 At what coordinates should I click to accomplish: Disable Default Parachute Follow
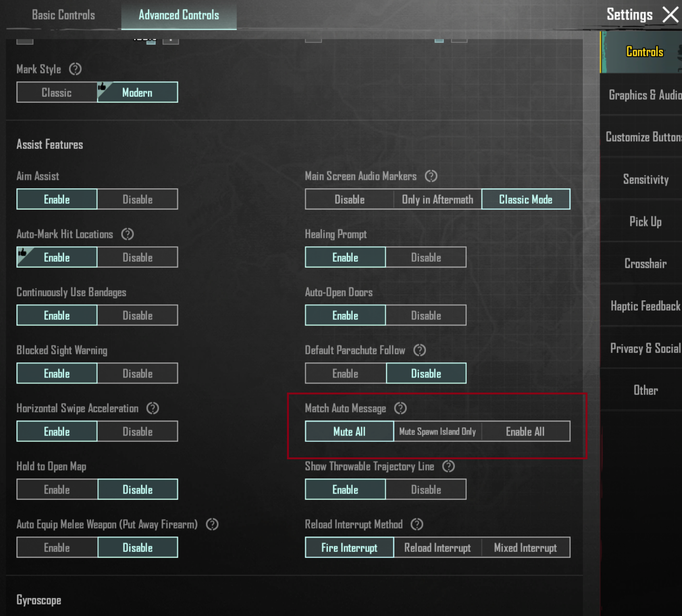(x=426, y=373)
